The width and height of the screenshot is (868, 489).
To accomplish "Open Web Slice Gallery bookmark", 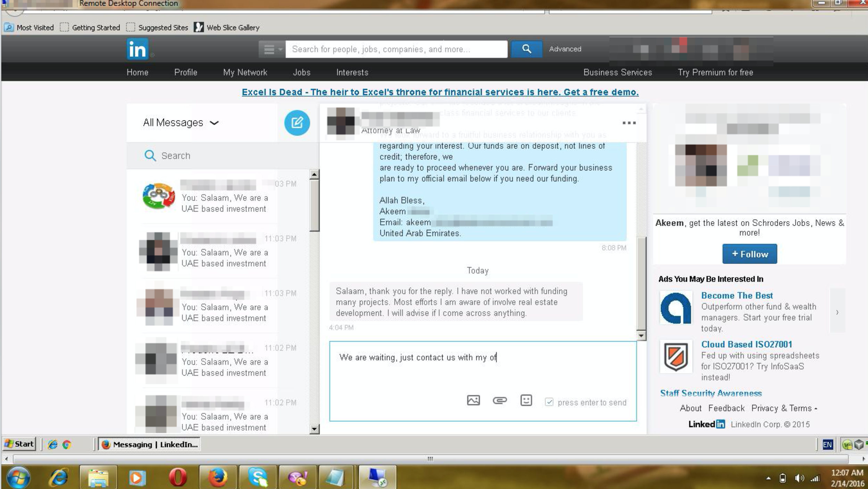I will (226, 27).
